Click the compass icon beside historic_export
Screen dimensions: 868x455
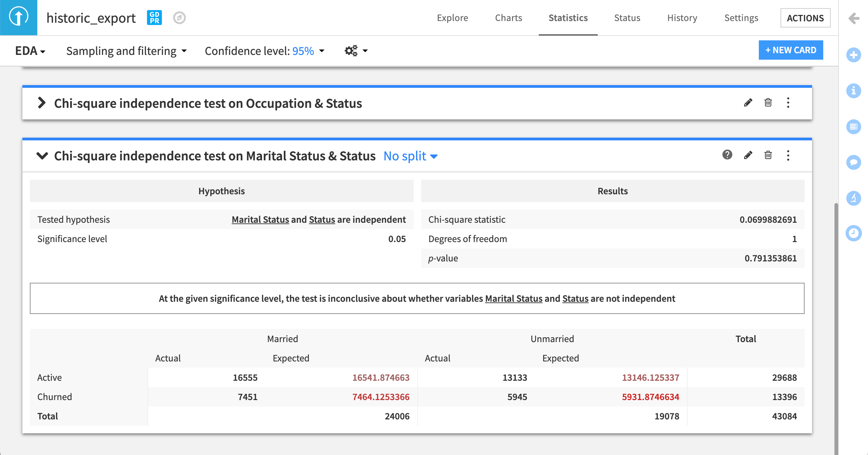pyautogui.click(x=179, y=18)
